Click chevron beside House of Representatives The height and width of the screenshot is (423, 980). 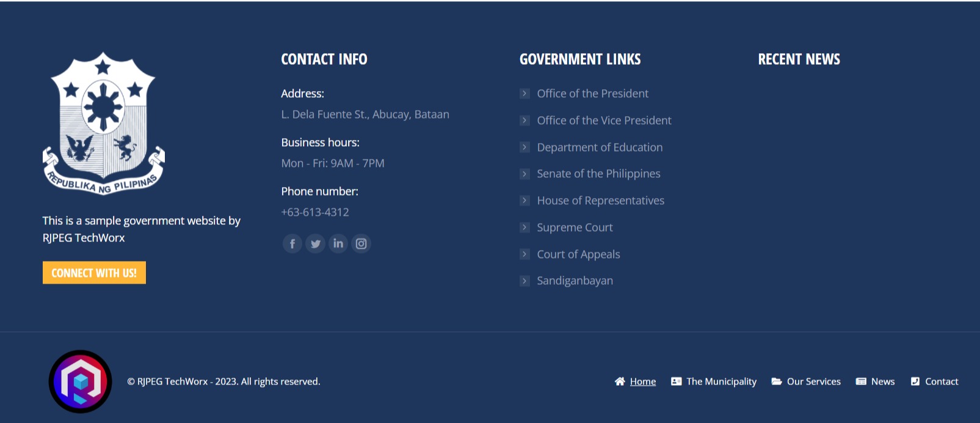click(524, 200)
